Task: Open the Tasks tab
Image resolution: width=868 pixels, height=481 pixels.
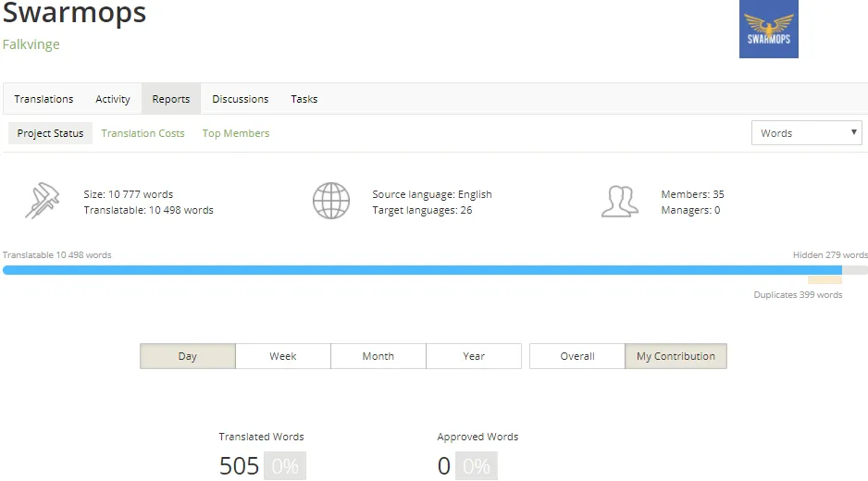Action: point(304,99)
